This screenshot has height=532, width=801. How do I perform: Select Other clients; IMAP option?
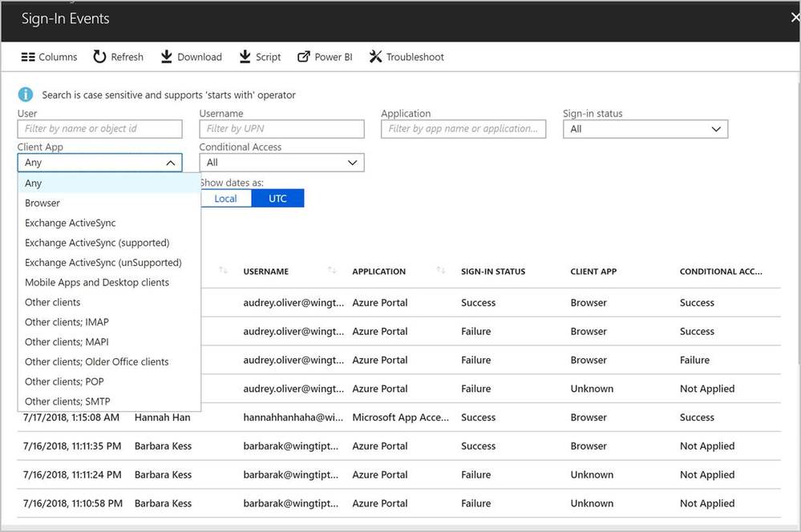point(67,322)
